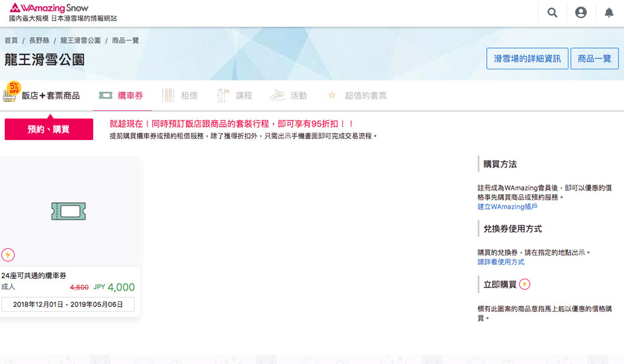Click the snowmobile activity icon beside 活動

click(277, 96)
